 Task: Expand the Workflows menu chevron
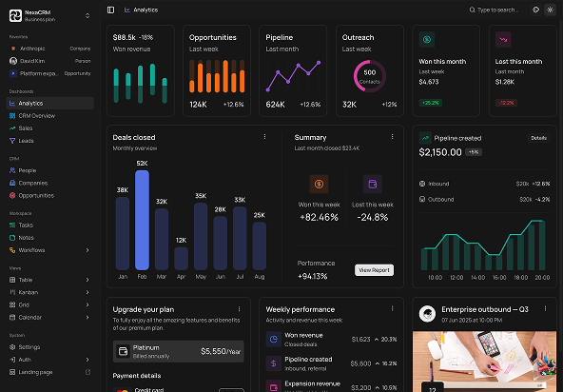[87, 250]
